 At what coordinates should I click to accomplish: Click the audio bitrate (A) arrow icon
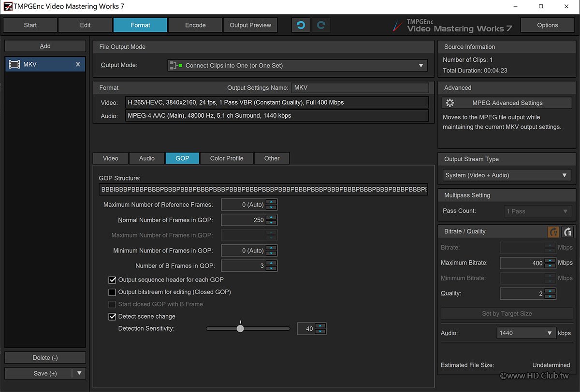pyautogui.click(x=568, y=232)
